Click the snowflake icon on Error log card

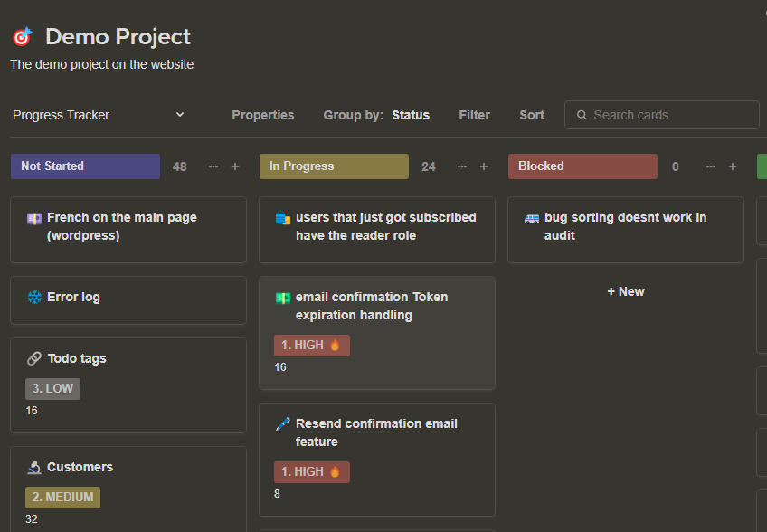pyautogui.click(x=34, y=297)
